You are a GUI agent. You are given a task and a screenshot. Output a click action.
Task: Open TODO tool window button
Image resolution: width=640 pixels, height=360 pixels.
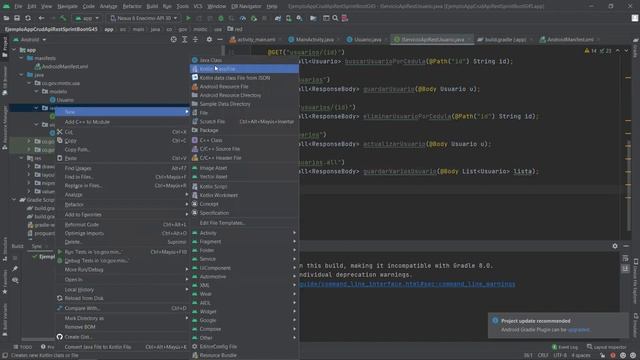tap(23, 347)
